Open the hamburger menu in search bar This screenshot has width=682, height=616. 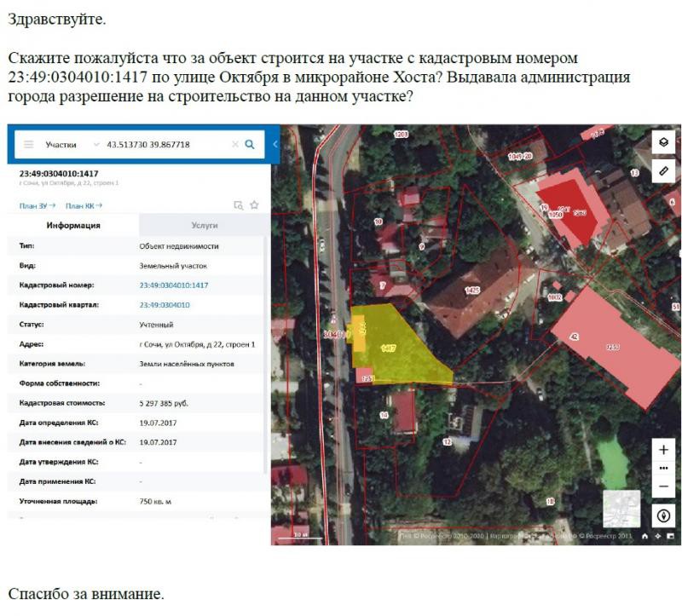point(29,145)
